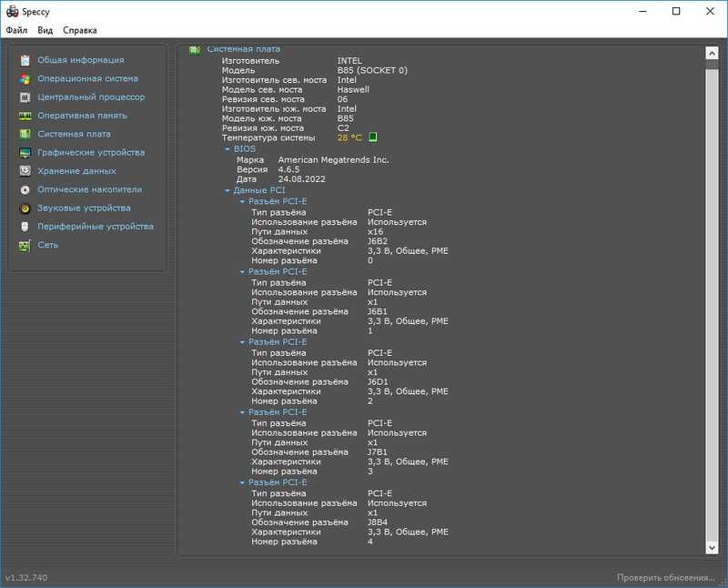Select the Системная плата motherboard sidebar icon
The width and height of the screenshot is (728, 588).
point(25,134)
